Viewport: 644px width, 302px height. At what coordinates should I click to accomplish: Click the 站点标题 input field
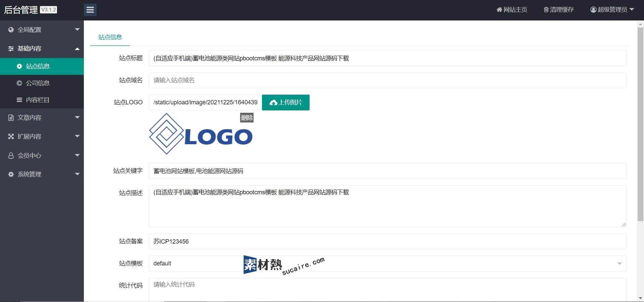click(x=387, y=58)
